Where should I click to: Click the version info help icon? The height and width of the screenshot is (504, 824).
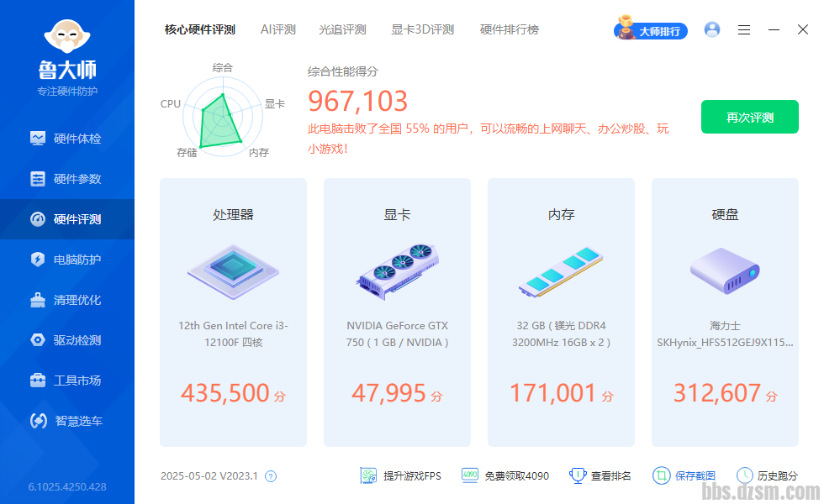[x=271, y=476]
